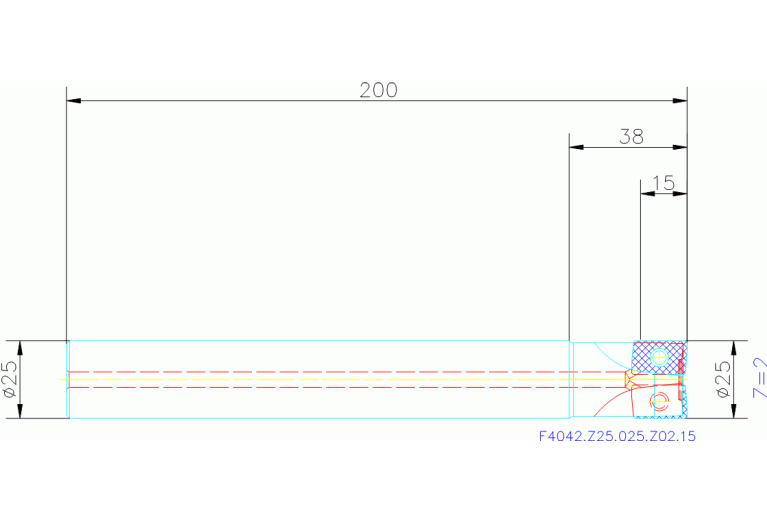Image resolution: width=767 pixels, height=523 pixels.
Task: Click the left ø25 shank diameter label
Action: pyautogui.click(x=11, y=380)
